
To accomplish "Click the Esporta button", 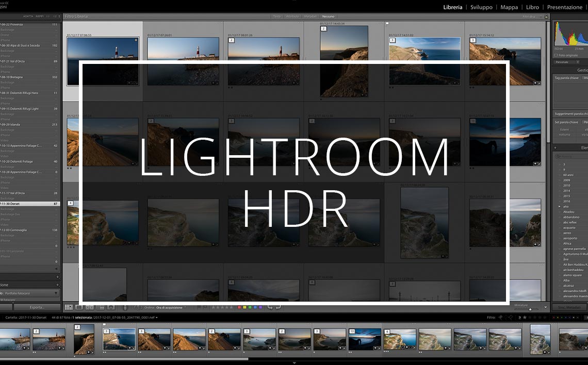I will (37, 307).
